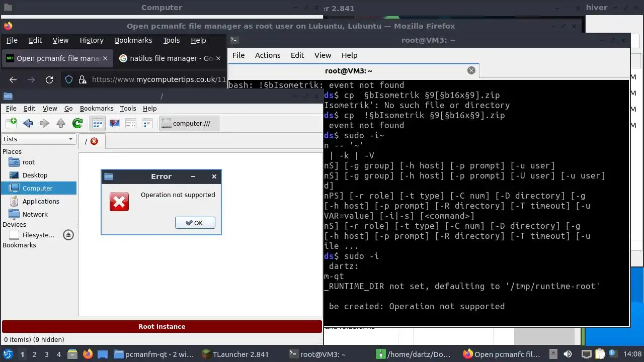Click the New Tab icon in file manager toolbar
644x362 pixels.
point(11,123)
